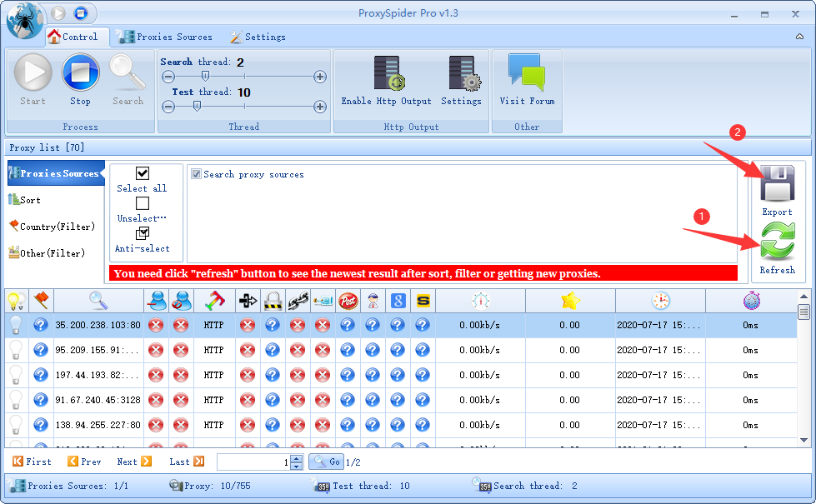Click the Stop process icon

[x=80, y=73]
